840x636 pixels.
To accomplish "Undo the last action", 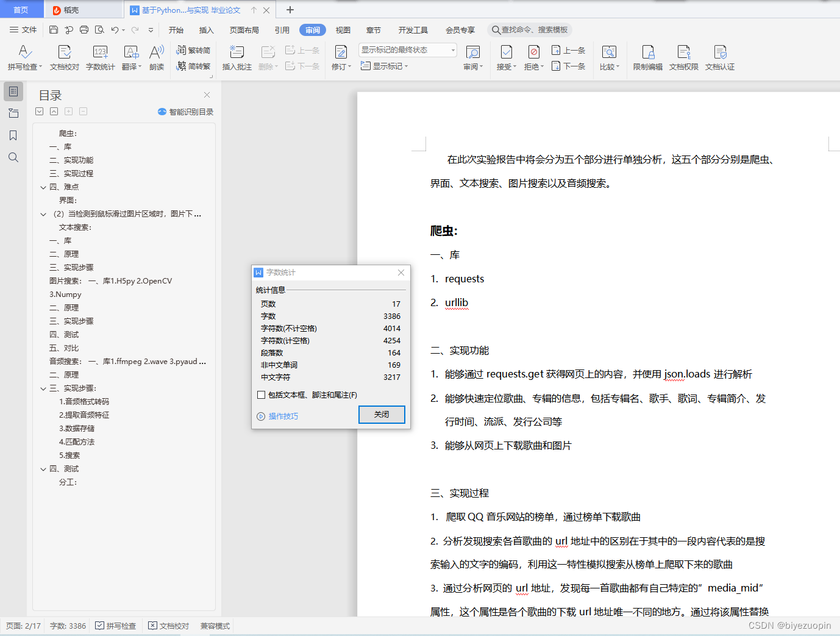I will coord(115,30).
